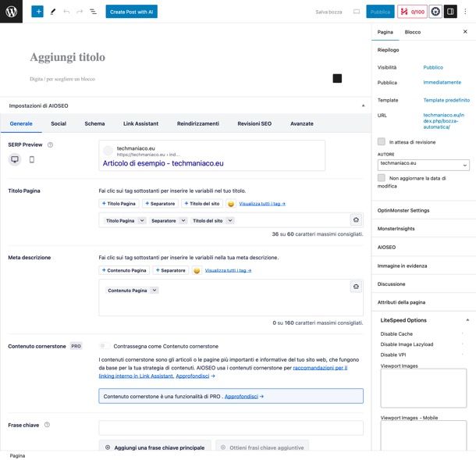Toggle 'Contrassegna come Contenuto cornerstone' switch
The width and height of the screenshot is (476, 460).
pos(105,346)
